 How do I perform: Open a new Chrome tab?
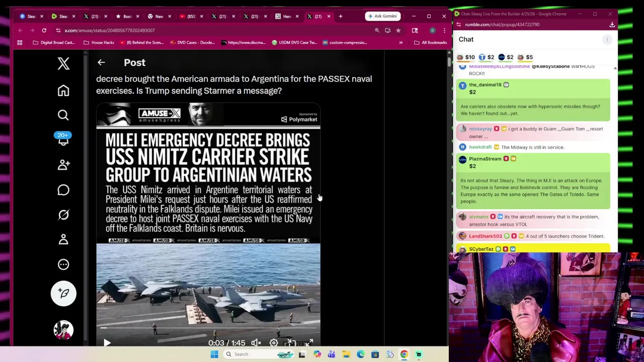(x=341, y=16)
